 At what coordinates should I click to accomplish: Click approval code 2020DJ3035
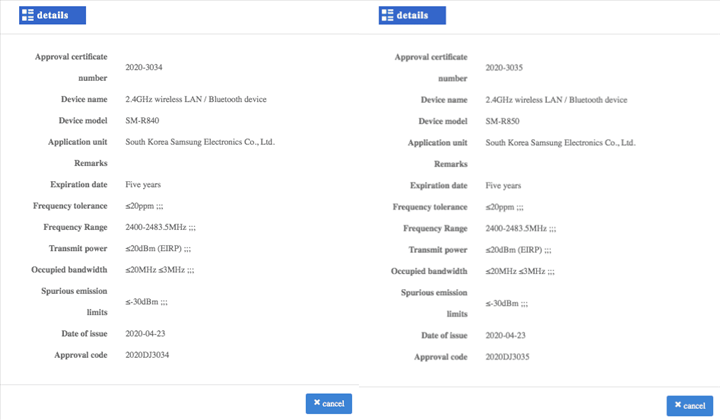[x=507, y=357]
